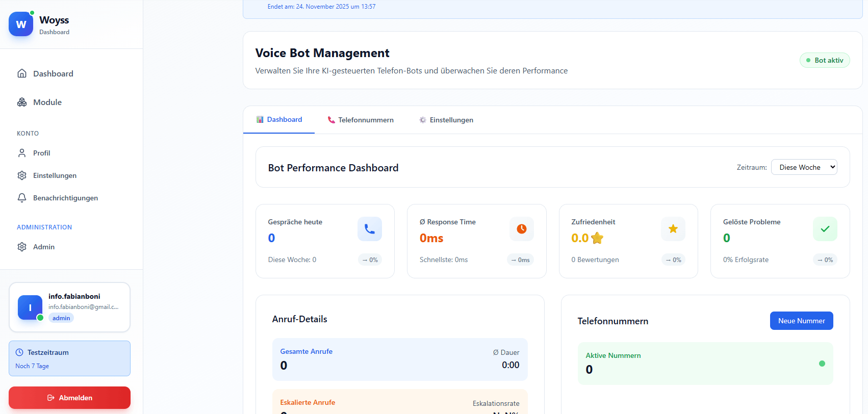Screen dimensions: 868x414
Task: Open Einstellungen in the Konto sidebar section
Action: 55,175
